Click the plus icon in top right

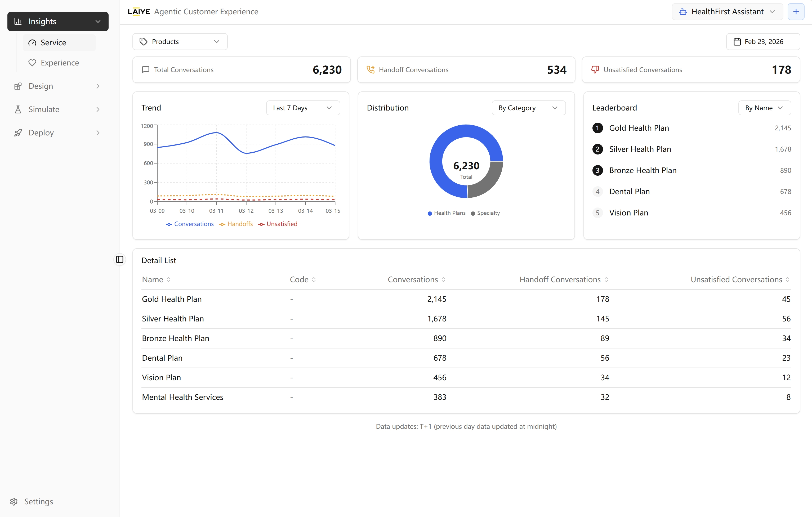[796, 12]
